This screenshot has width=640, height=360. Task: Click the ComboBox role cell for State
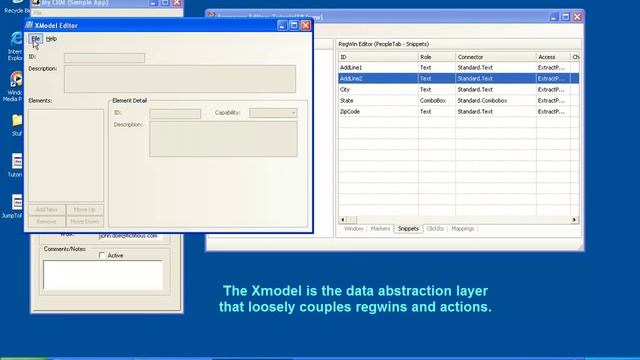click(437, 100)
